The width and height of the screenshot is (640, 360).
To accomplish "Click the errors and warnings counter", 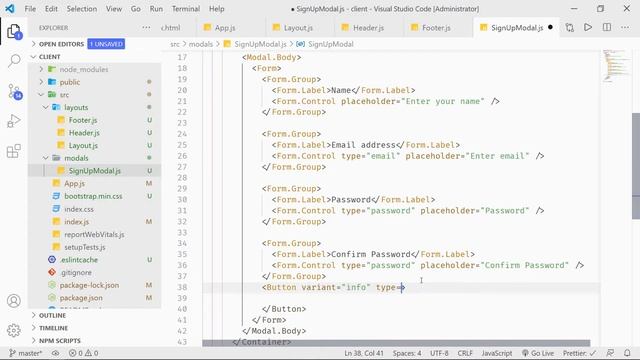I will coord(83,353).
